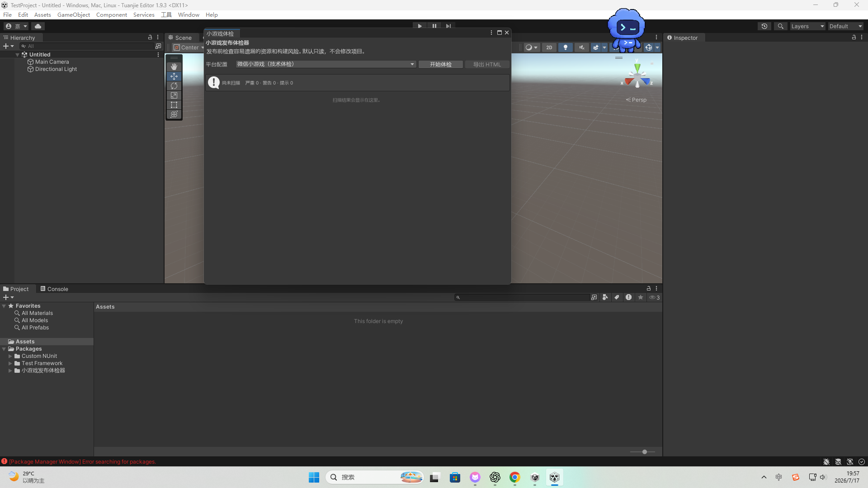The width and height of the screenshot is (868, 488).
Task: Open the cloud services icon
Action: click(x=38, y=26)
